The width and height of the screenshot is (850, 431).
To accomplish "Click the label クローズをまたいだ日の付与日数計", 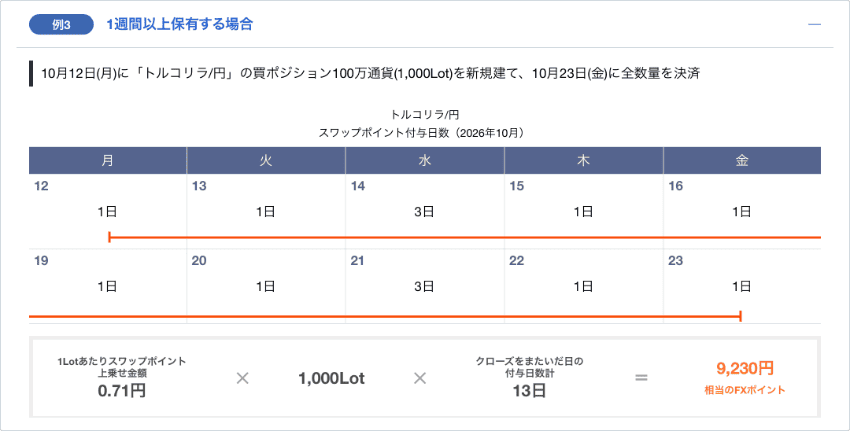I will [x=529, y=367].
